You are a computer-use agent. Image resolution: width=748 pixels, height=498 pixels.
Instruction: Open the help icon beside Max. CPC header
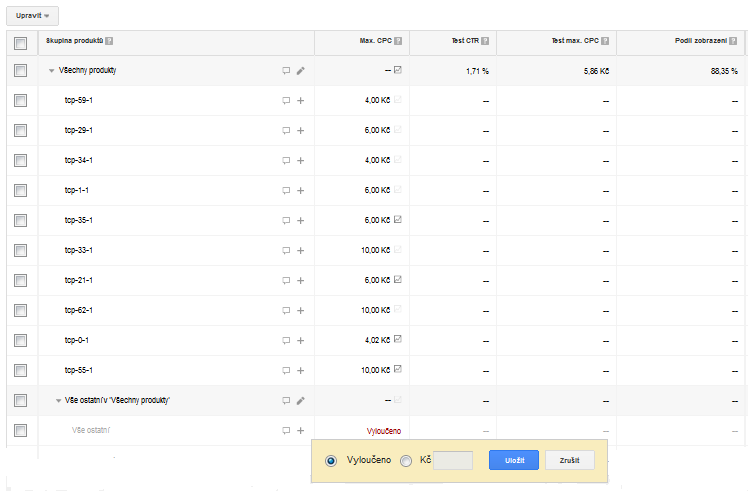pos(398,41)
